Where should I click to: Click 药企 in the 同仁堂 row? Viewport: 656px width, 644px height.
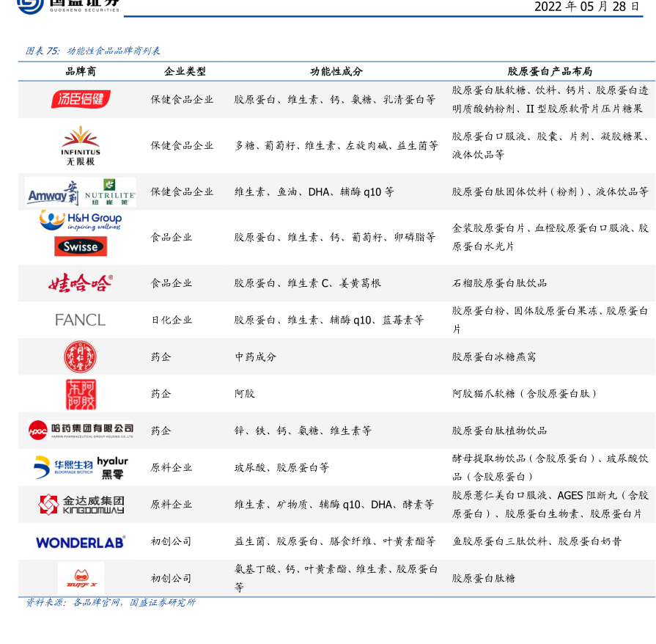tap(161, 357)
